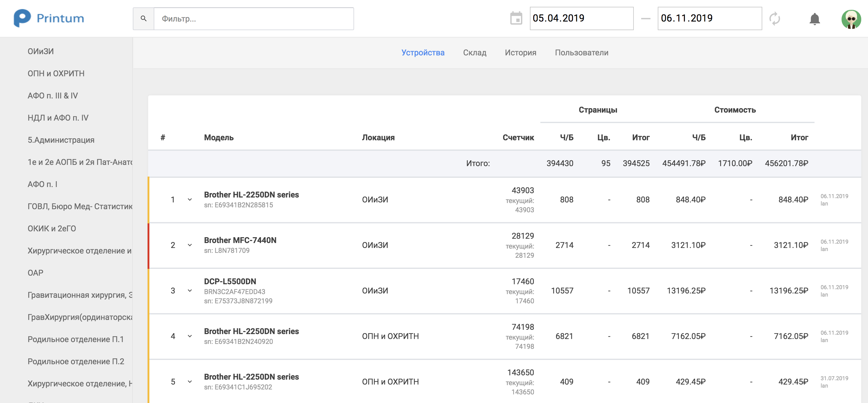Image resolution: width=868 pixels, height=403 pixels.
Task: Expand row 5 chevron with serial E69341C1J695202
Action: pos(190,382)
